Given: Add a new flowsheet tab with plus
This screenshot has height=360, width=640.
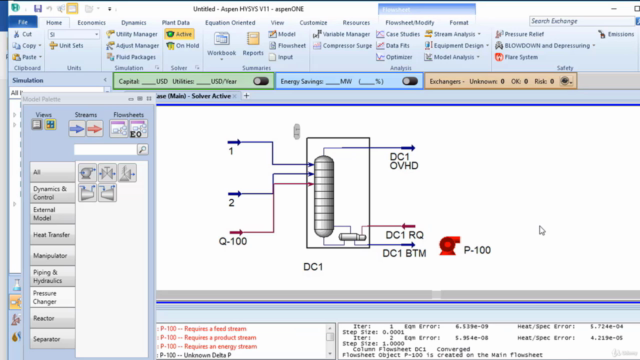Looking at the screenshot, I should (x=246, y=96).
